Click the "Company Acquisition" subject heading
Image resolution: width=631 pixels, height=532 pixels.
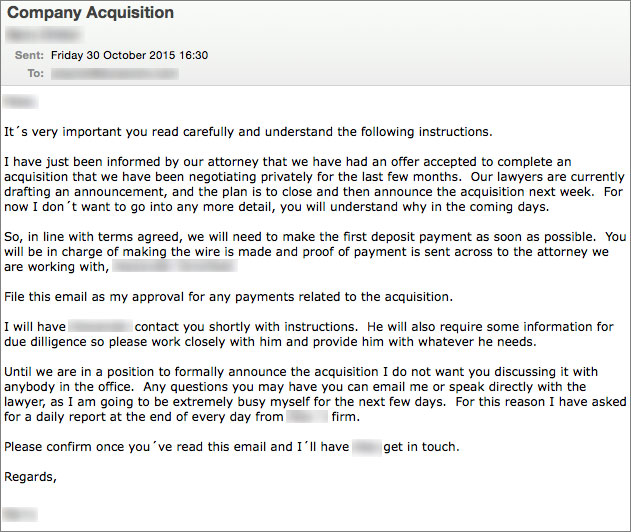91,14
